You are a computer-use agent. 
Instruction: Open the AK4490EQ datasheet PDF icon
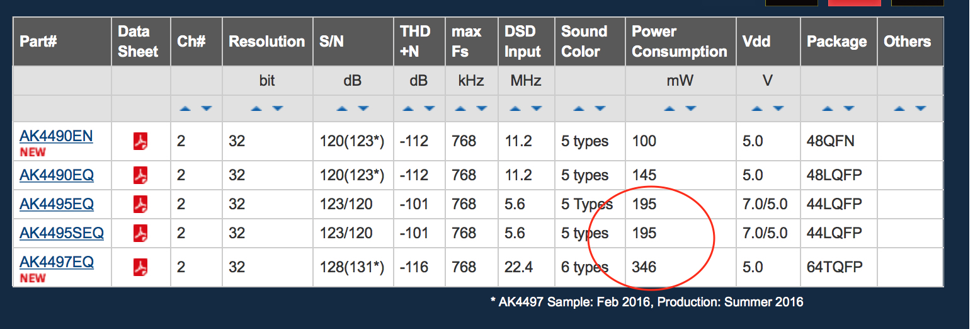pos(140,175)
